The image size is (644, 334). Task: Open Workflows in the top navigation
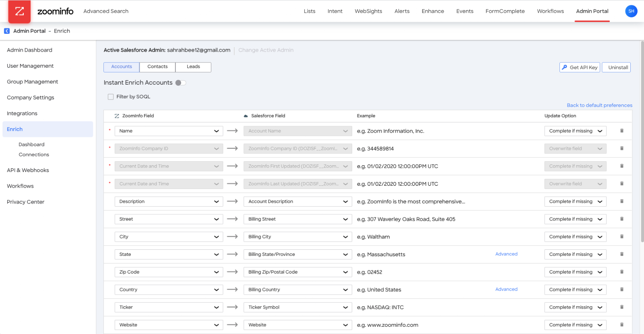click(x=550, y=11)
